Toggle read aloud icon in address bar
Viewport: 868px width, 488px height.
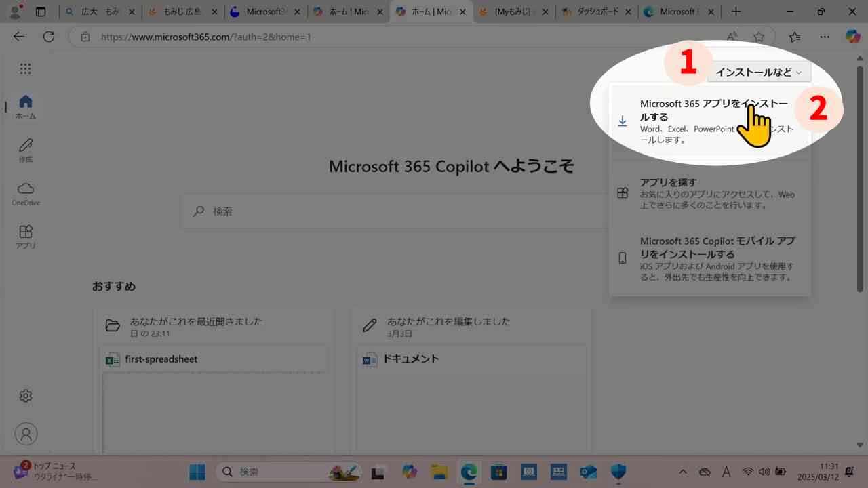(x=732, y=37)
